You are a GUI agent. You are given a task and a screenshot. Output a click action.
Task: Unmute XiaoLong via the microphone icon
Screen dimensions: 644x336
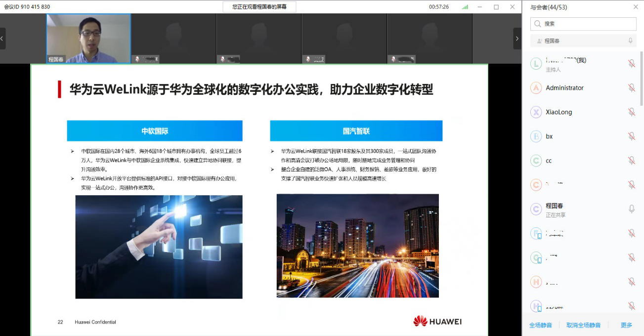click(631, 112)
